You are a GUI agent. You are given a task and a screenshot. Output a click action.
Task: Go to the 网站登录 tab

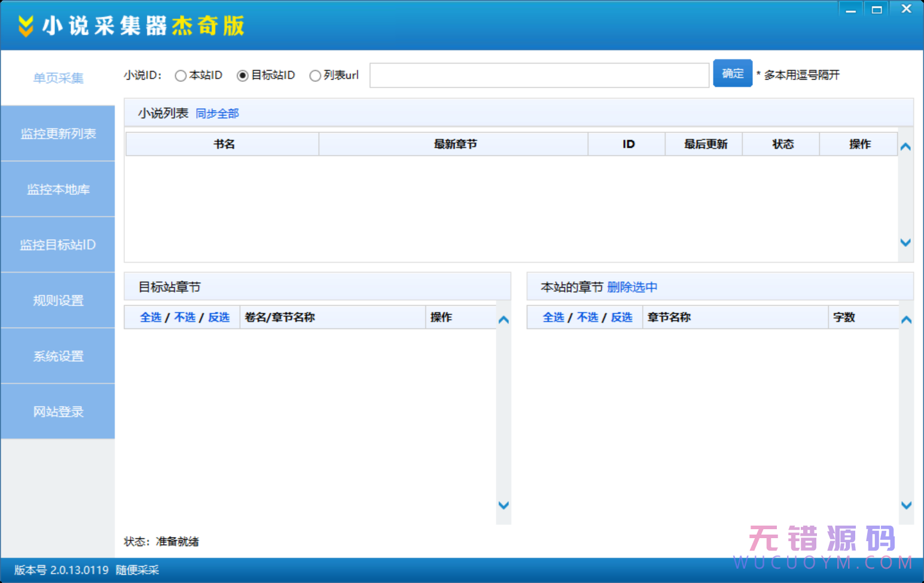(58, 412)
